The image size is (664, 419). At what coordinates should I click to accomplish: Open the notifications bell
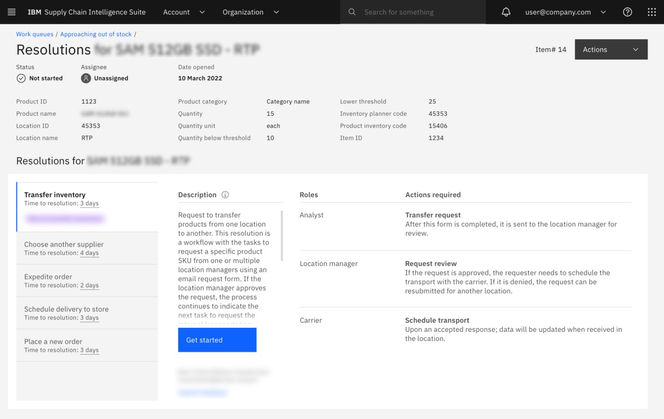506,12
